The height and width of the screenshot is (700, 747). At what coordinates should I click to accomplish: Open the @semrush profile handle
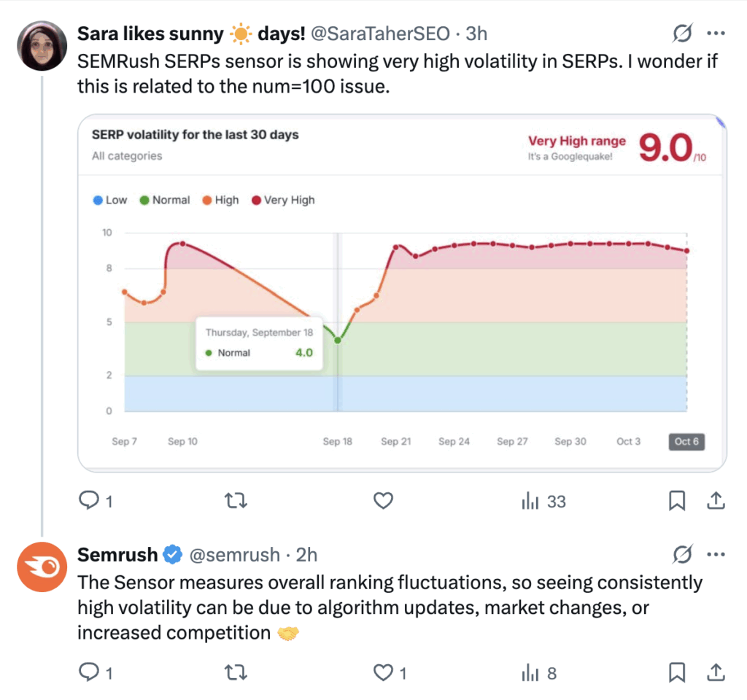(235, 555)
